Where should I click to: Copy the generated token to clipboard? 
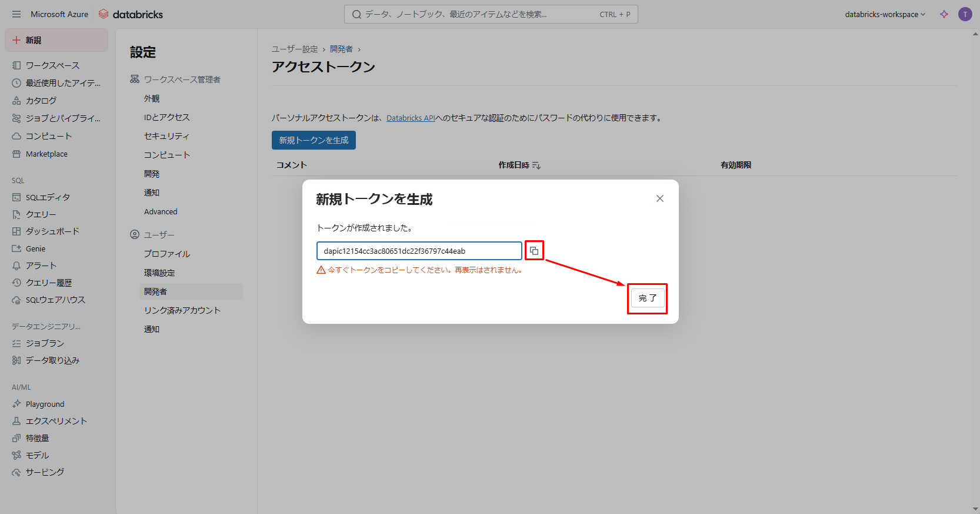pos(534,251)
